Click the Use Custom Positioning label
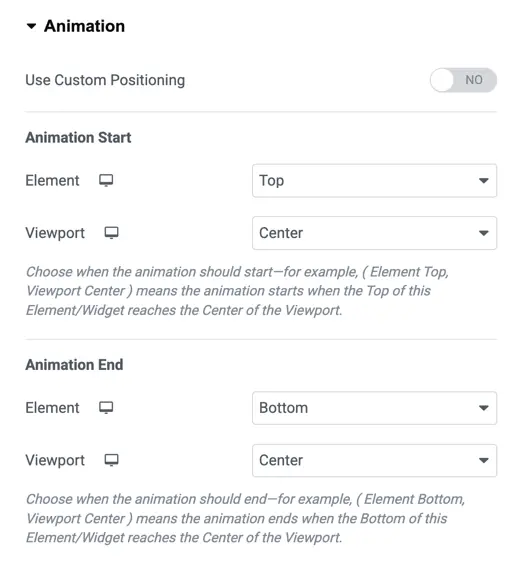 105,80
